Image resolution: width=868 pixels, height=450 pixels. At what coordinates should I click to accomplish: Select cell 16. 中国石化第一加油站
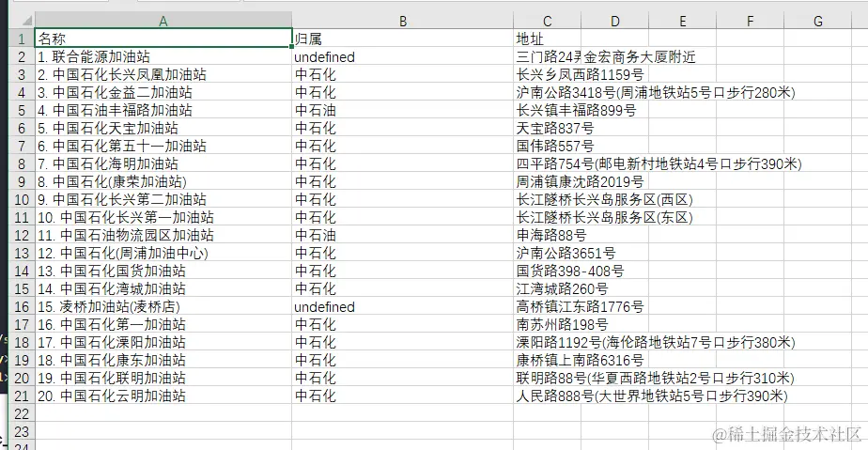pyautogui.click(x=163, y=324)
